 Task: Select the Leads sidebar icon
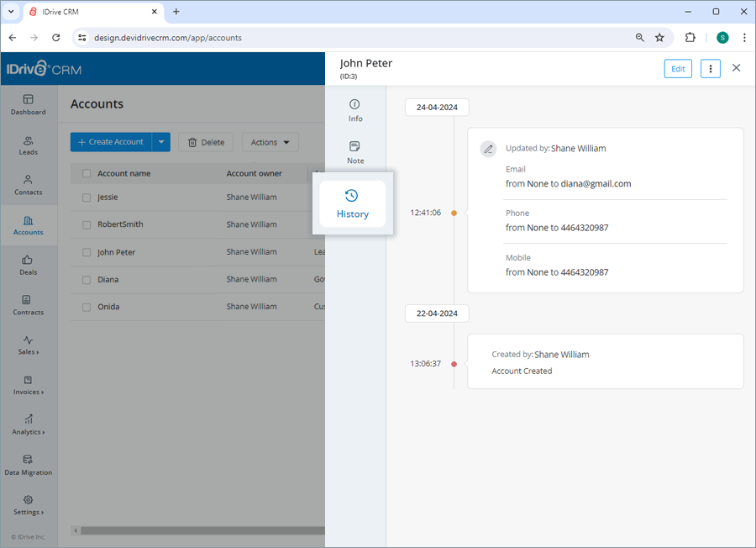(28, 145)
